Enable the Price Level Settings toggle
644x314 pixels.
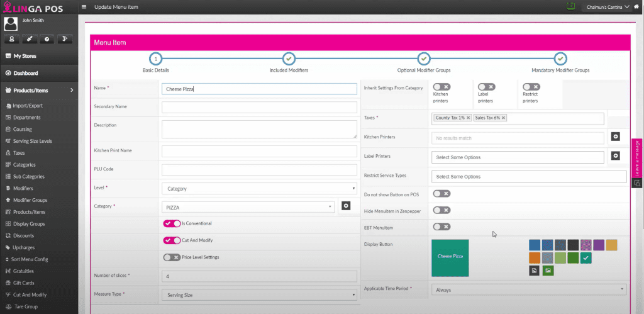[x=171, y=257]
